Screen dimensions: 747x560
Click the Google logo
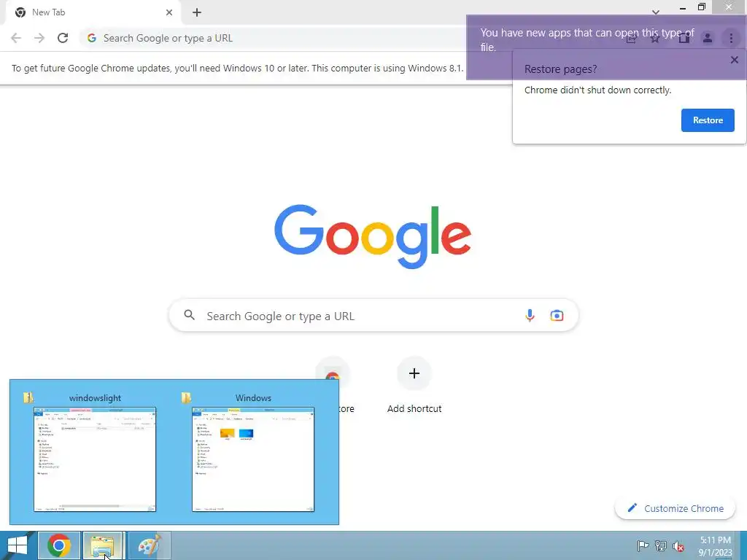coord(373,237)
